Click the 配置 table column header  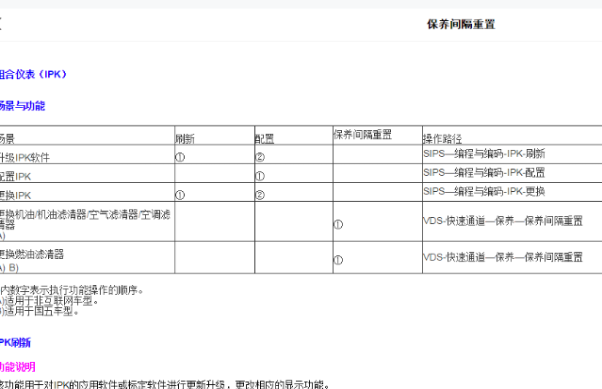coord(265,139)
